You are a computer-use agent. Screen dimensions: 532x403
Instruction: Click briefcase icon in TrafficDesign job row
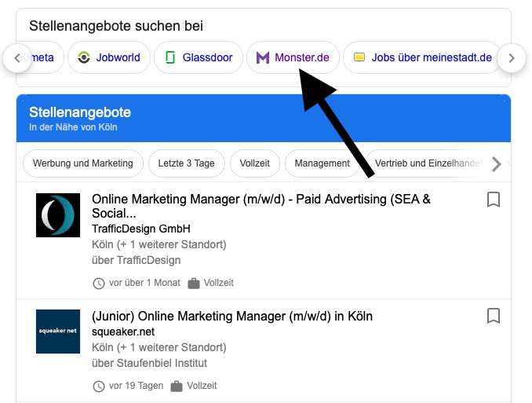[x=194, y=283]
